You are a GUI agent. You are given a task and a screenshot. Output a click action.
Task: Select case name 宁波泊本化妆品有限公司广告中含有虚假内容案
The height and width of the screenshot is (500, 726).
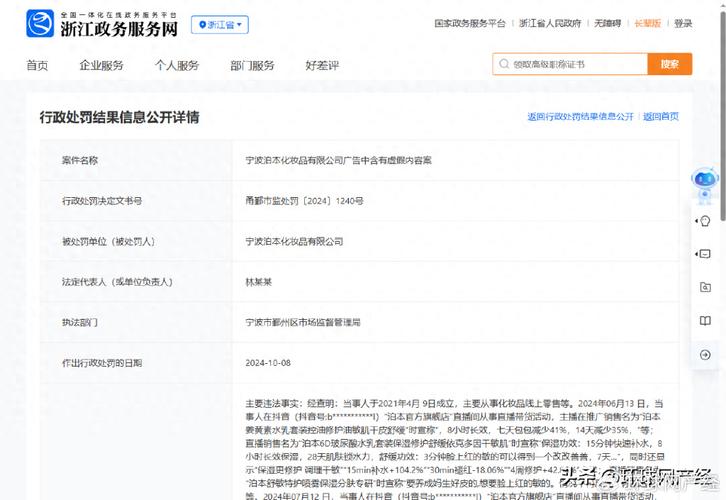click(x=338, y=160)
